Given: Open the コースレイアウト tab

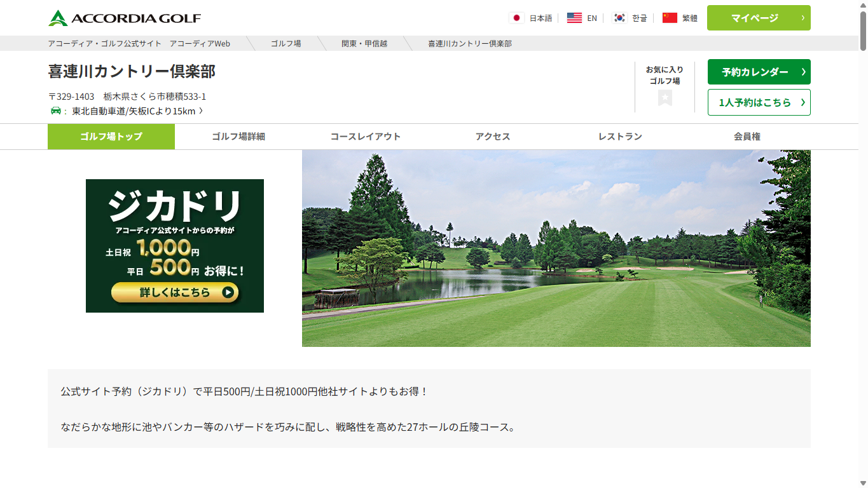Looking at the screenshot, I should pos(366,137).
